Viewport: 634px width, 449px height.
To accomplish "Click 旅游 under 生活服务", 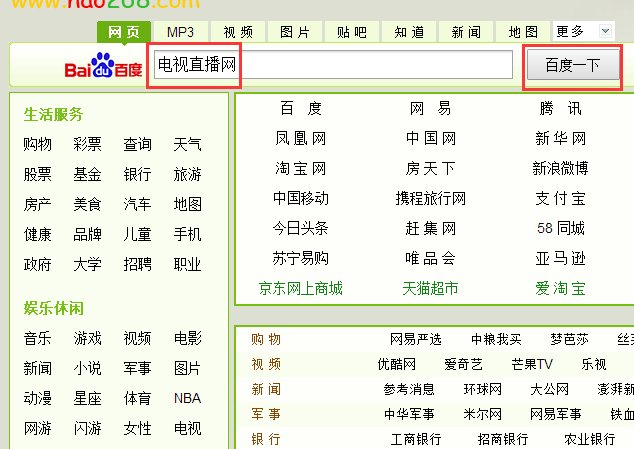I will click(187, 174).
